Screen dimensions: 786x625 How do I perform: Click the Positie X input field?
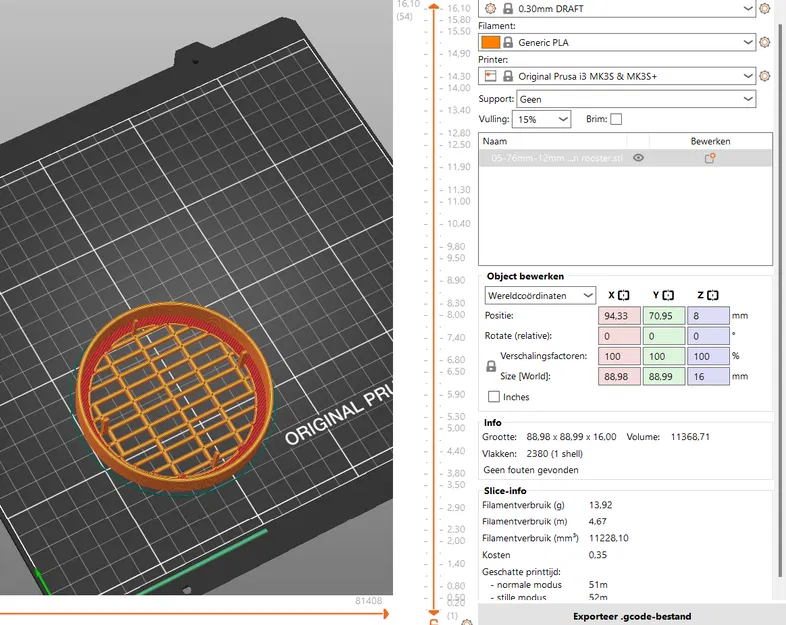tap(617, 316)
